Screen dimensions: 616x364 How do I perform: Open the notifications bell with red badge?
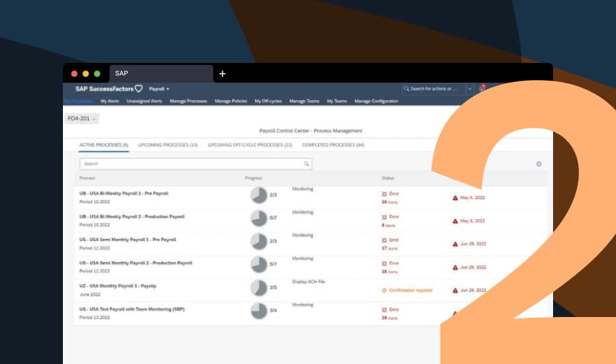pyautogui.click(x=482, y=88)
